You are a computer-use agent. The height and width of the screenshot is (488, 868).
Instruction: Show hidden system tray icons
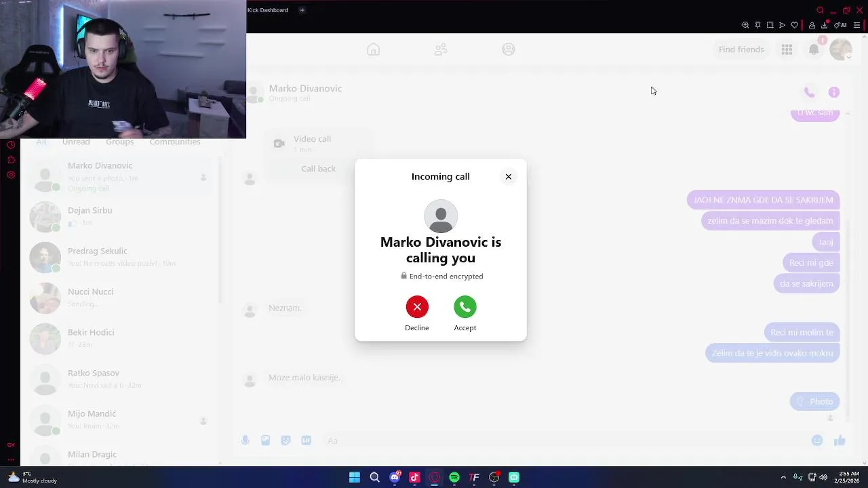(783, 477)
